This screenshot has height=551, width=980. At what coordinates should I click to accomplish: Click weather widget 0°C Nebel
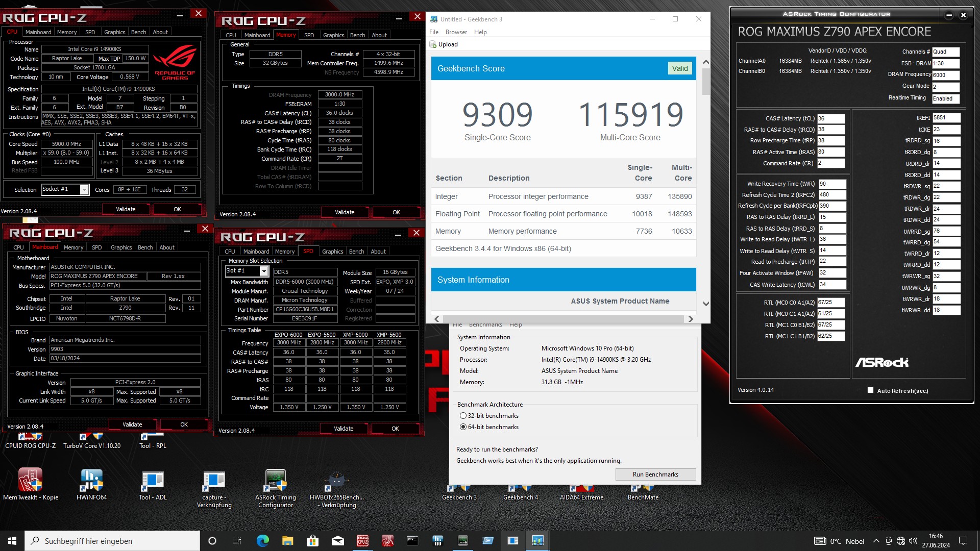pyautogui.click(x=840, y=541)
